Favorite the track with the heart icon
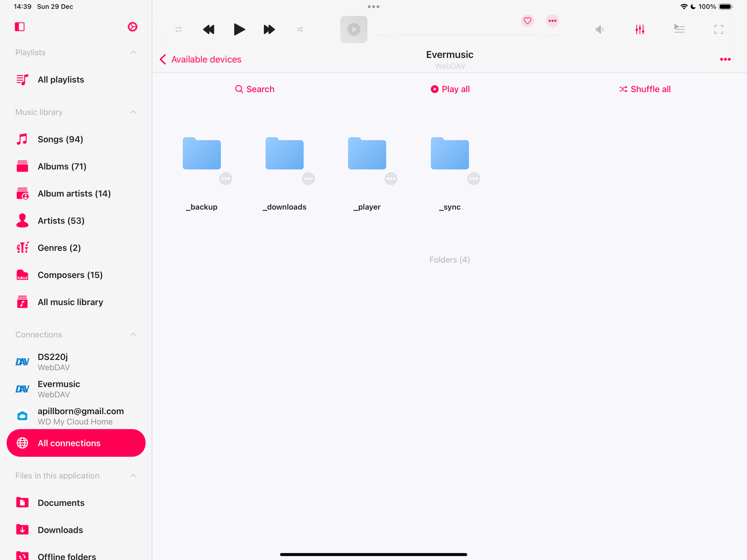 click(x=527, y=21)
